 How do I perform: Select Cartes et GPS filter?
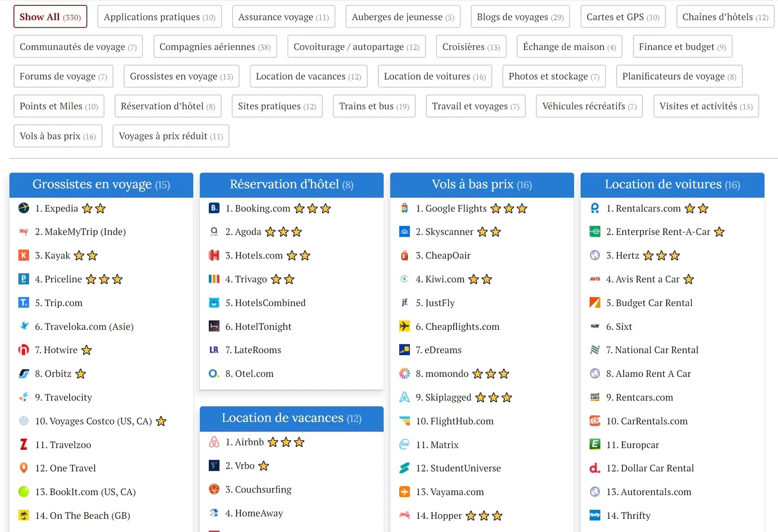(623, 17)
